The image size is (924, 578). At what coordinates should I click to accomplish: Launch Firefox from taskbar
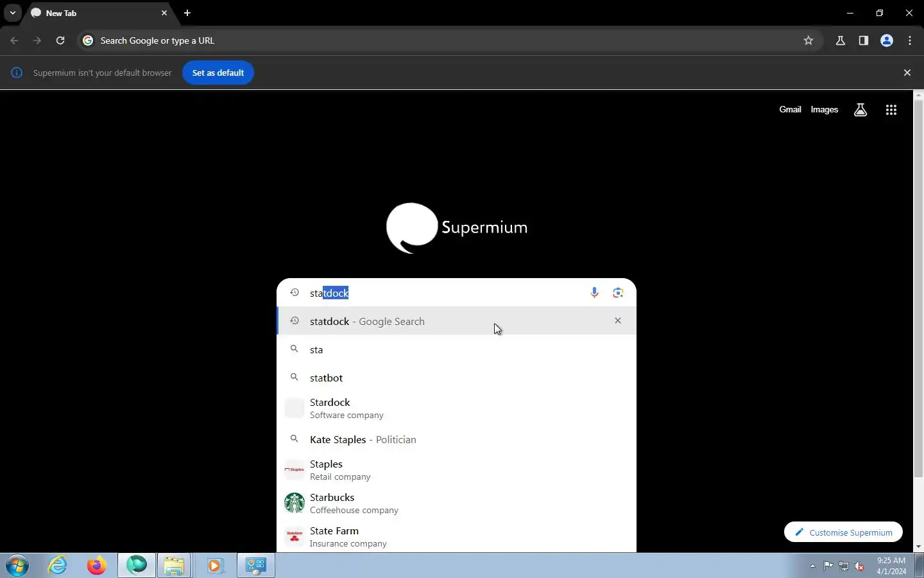pos(97,566)
